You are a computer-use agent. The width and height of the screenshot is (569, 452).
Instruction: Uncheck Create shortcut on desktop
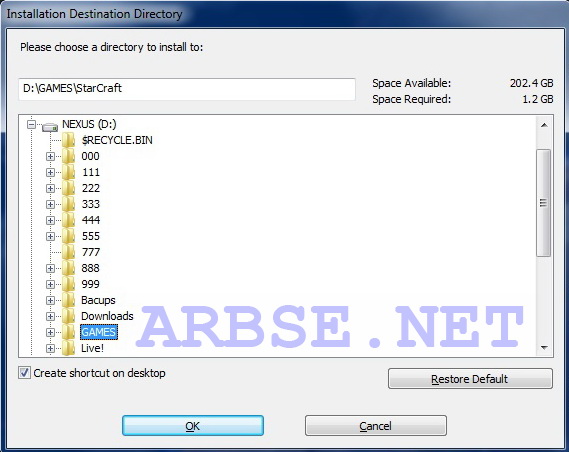[x=24, y=373]
